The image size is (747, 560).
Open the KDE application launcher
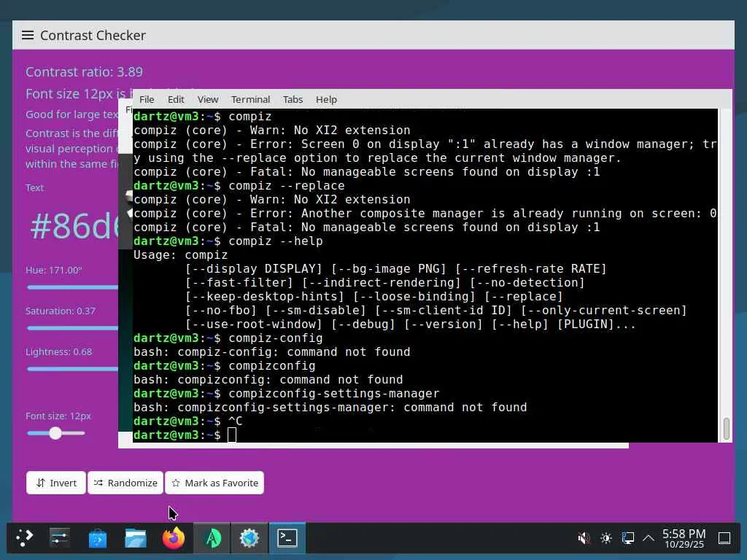25,538
